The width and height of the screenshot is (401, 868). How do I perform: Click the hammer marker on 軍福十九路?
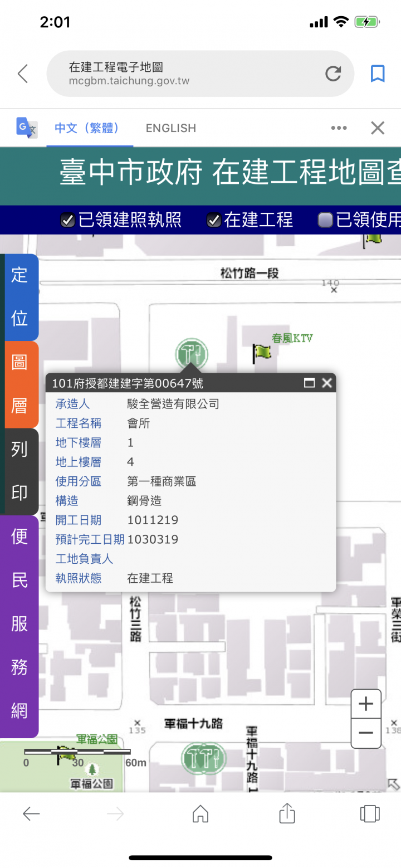pyautogui.click(x=204, y=758)
